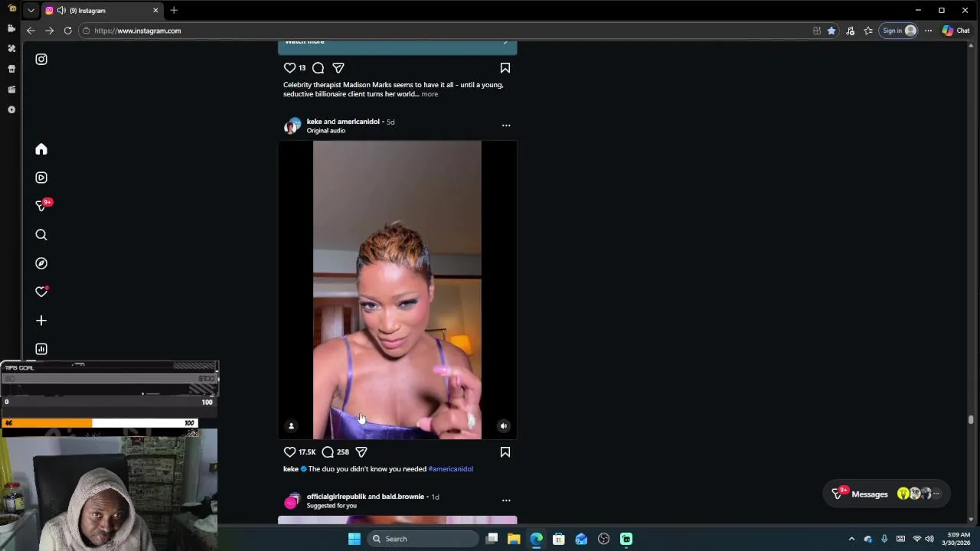Open OBS Studio from taskbar
The image size is (980, 551).
point(604,539)
